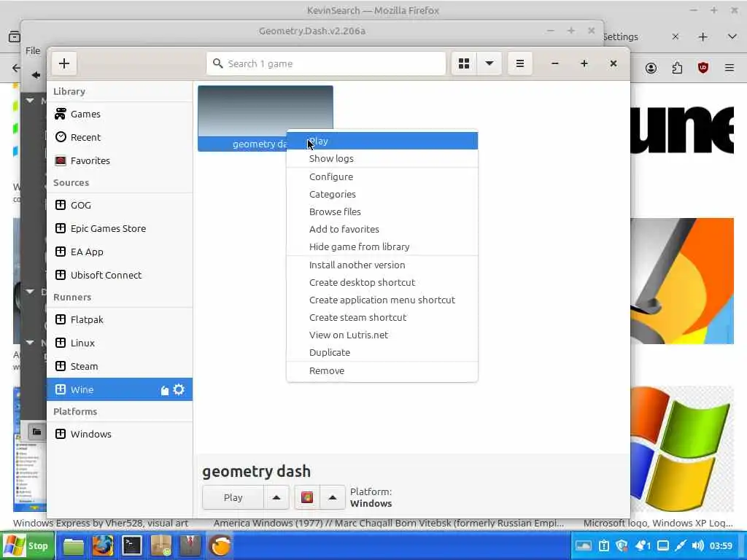
Task: Choose Install another version
Action: click(382, 265)
